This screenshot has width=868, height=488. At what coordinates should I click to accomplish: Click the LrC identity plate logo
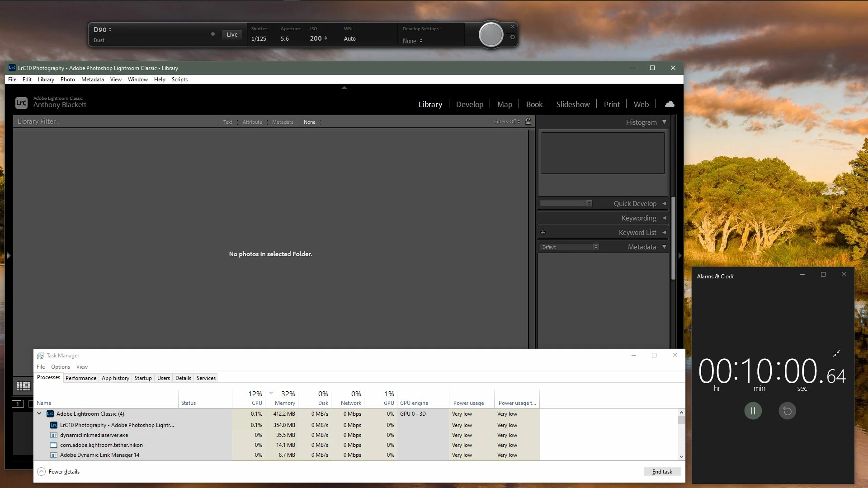point(21,103)
